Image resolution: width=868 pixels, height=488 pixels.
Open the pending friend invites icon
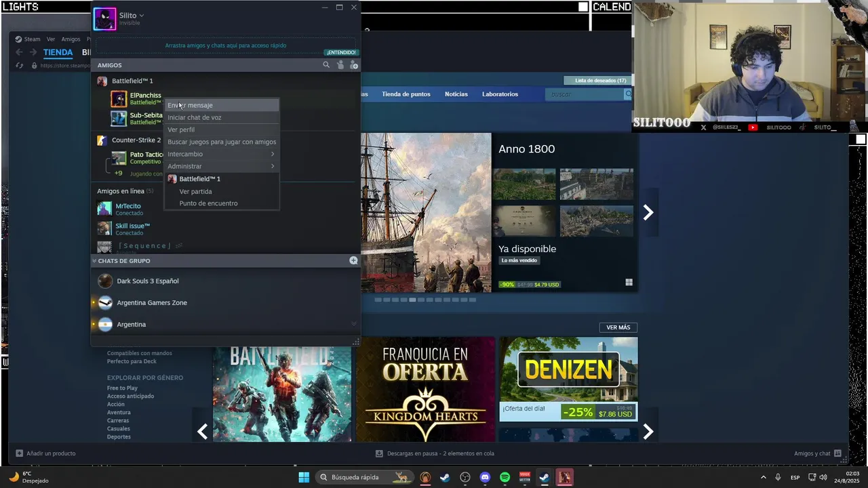[x=340, y=65]
